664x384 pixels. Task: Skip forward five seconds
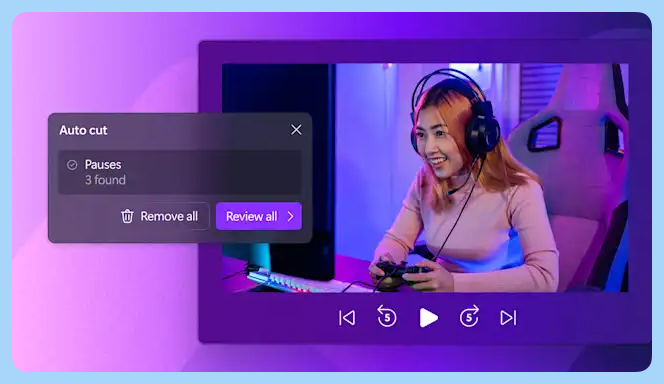click(x=469, y=316)
